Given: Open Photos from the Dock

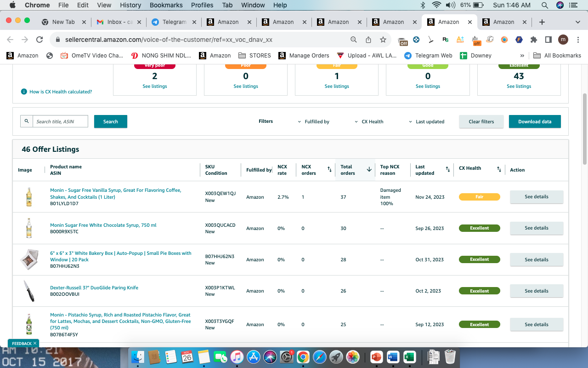Looking at the screenshot, I should [x=353, y=356].
